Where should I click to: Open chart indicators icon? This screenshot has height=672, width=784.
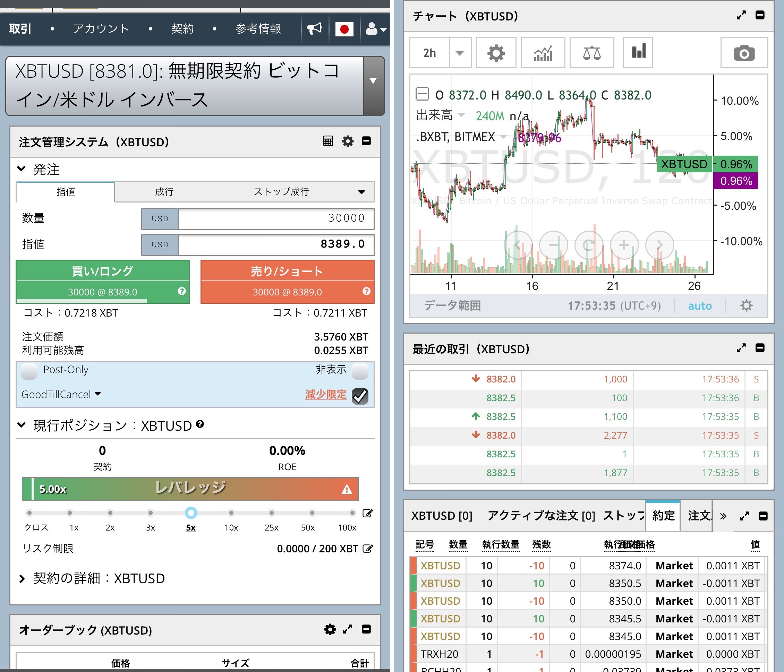543,53
